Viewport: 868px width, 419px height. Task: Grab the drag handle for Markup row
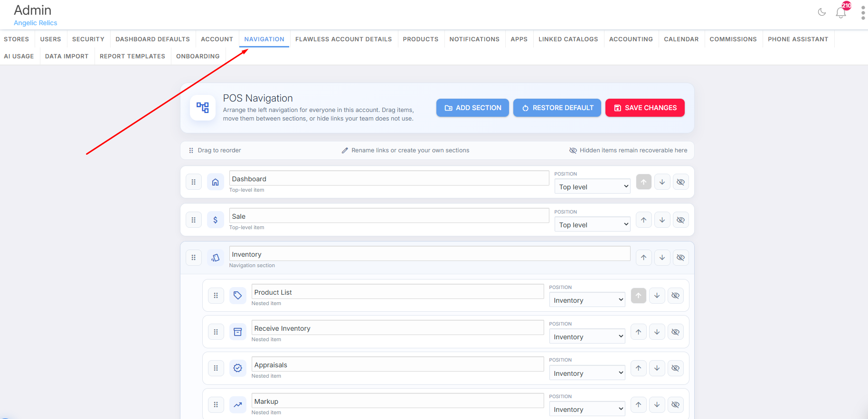click(216, 405)
